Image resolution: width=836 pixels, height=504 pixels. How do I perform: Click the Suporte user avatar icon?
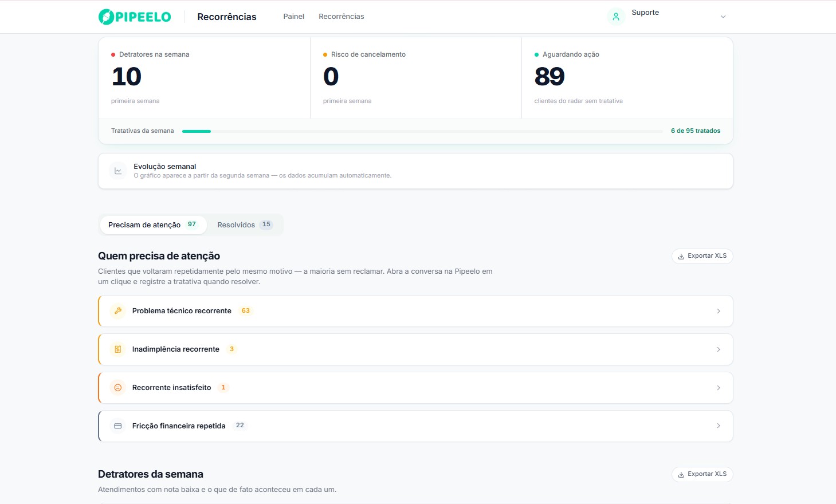pos(616,17)
